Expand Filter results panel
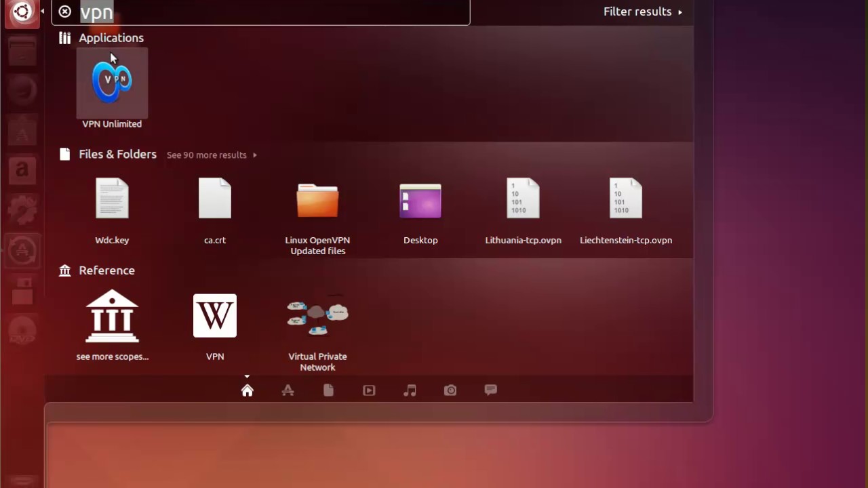Image resolution: width=868 pixels, height=488 pixels. click(643, 12)
